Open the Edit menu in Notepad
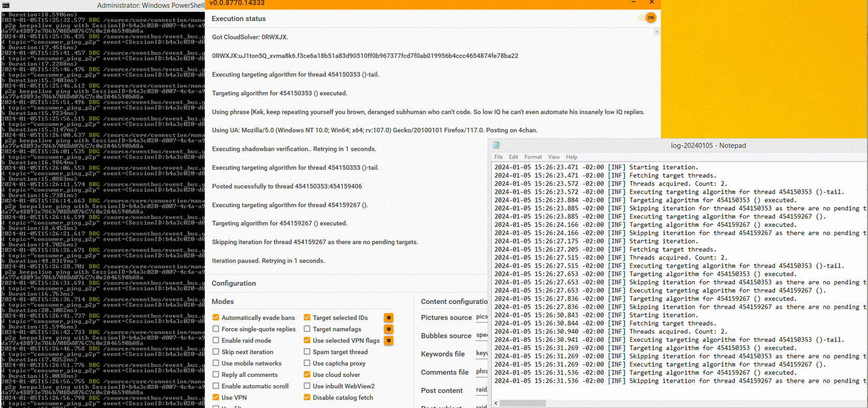868x408 pixels. point(513,157)
